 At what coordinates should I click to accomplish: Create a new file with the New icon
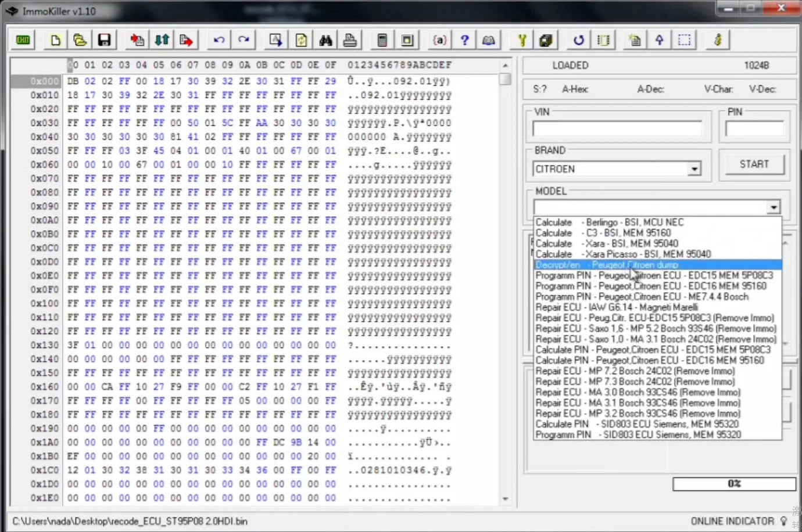coord(56,39)
